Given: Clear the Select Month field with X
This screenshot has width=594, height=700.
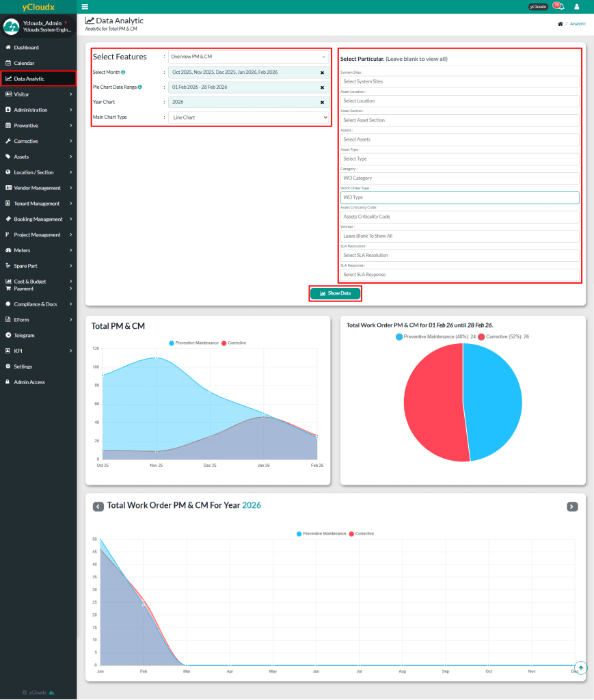Looking at the screenshot, I should coord(322,72).
